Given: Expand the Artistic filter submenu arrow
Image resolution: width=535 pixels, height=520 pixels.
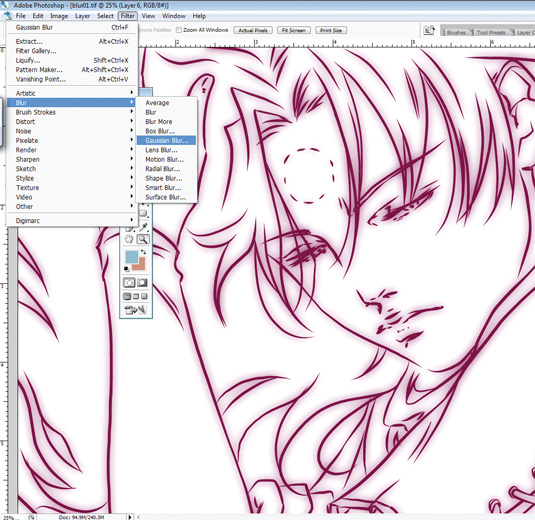Looking at the screenshot, I should click(x=131, y=92).
